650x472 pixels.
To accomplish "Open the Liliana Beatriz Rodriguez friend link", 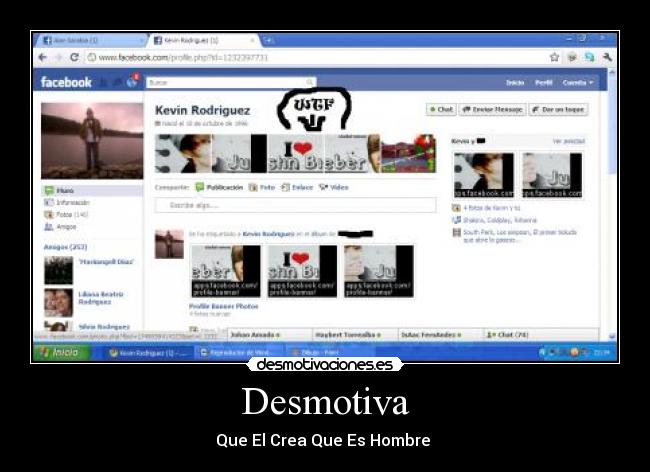I will (x=101, y=298).
